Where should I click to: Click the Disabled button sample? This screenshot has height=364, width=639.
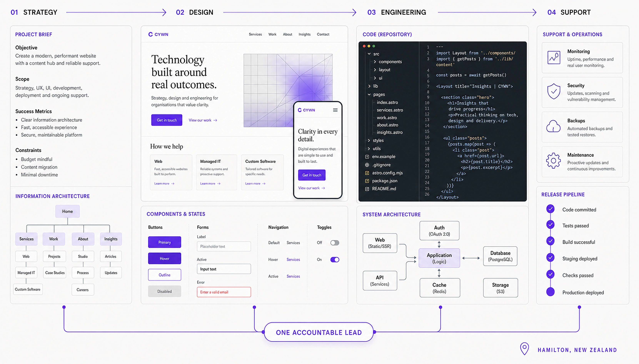164,291
